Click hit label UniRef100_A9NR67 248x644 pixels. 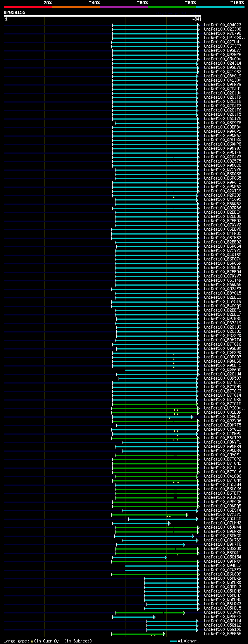click(x=222, y=135)
